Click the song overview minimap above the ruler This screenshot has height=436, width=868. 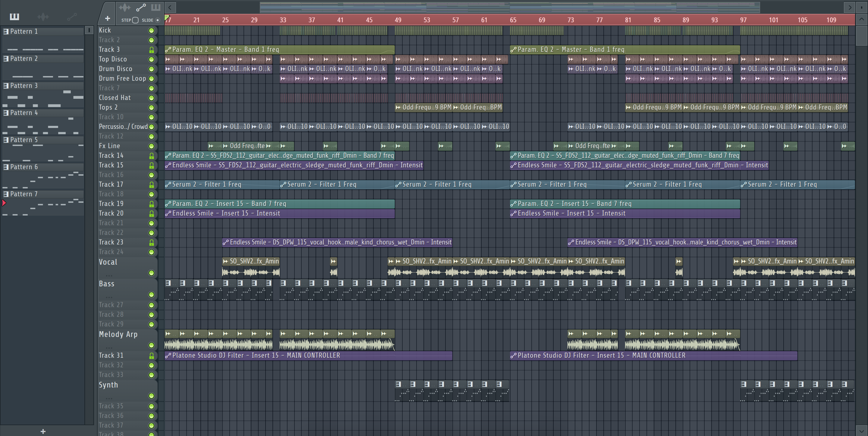point(509,7)
